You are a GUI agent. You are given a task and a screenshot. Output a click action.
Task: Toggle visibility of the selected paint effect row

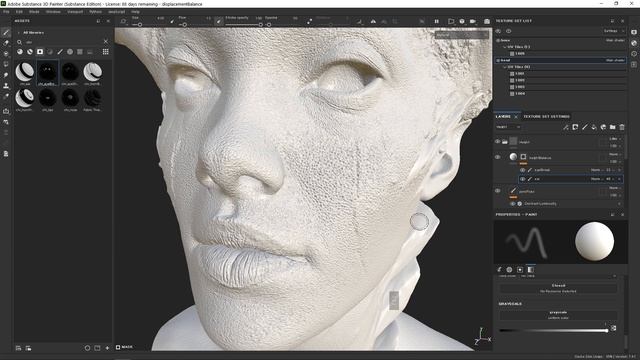(x=522, y=179)
